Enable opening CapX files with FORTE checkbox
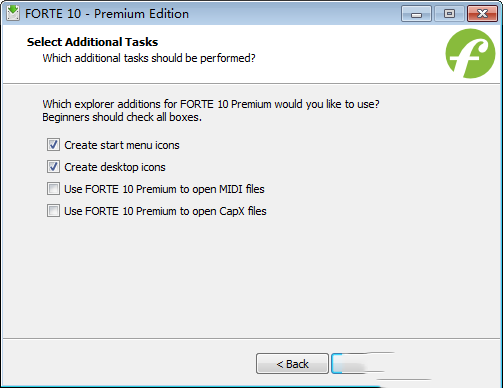Viewport: 503px width, 388px height. (53, 211)
